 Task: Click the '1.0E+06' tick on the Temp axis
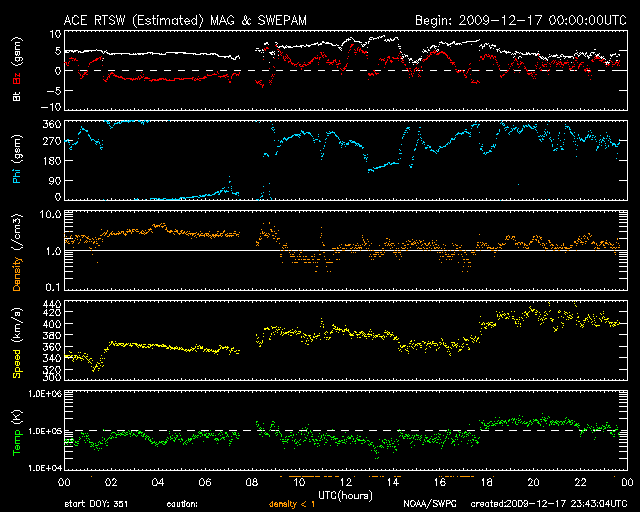click(45, 394)
